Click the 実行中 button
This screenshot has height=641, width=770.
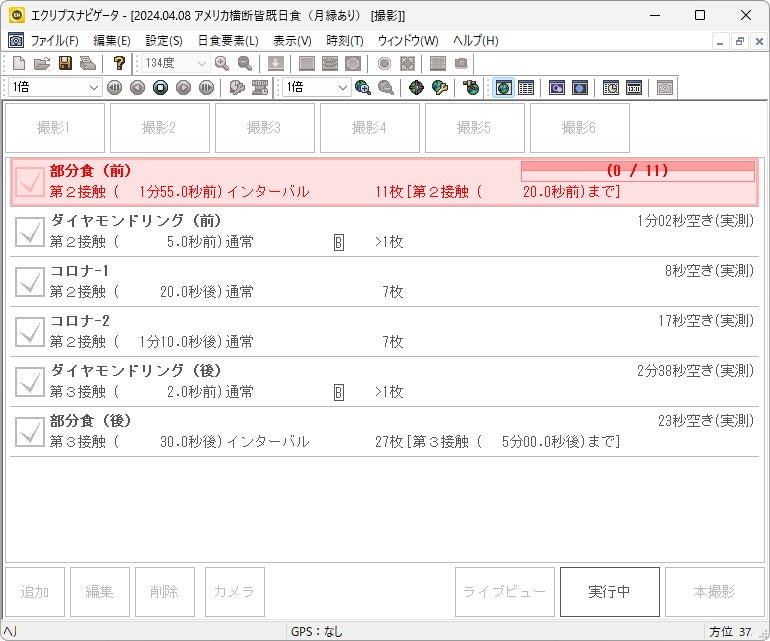(609, 592)
